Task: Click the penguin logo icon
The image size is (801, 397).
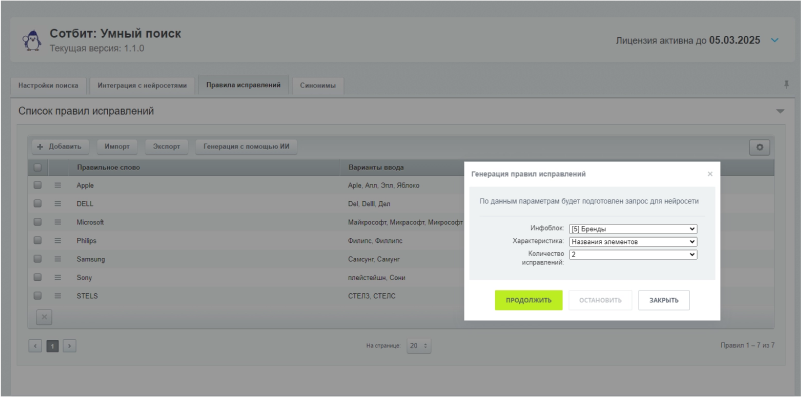Action: point(32,40)
